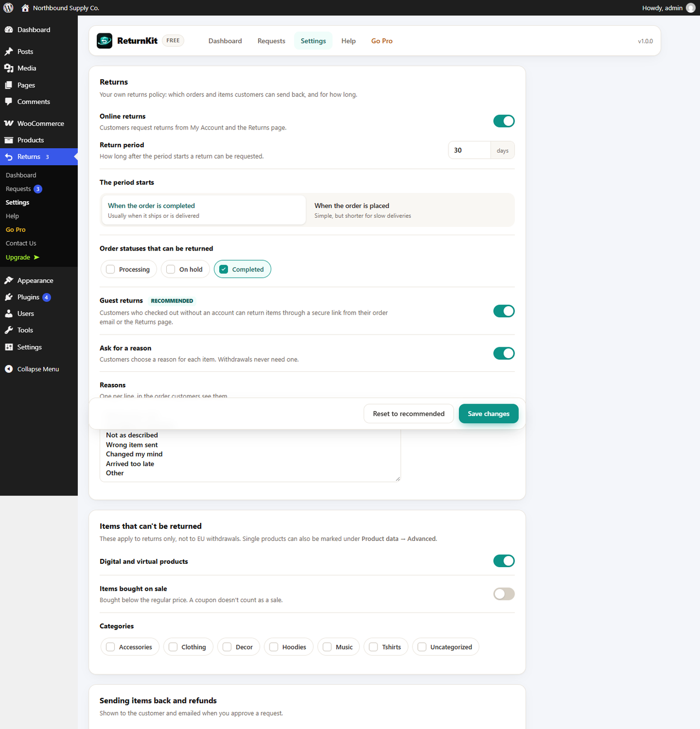Open the Help tab in ReturnKit
The image size is (700, 729).
pyautogui.click(x=348, y=41)
